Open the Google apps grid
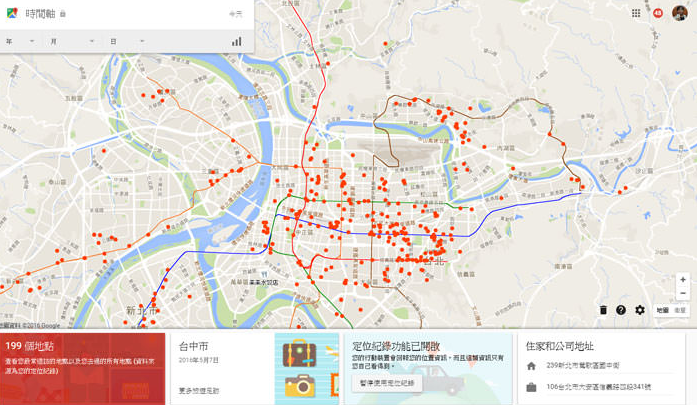Screen dimensions: 698x405 636,13
